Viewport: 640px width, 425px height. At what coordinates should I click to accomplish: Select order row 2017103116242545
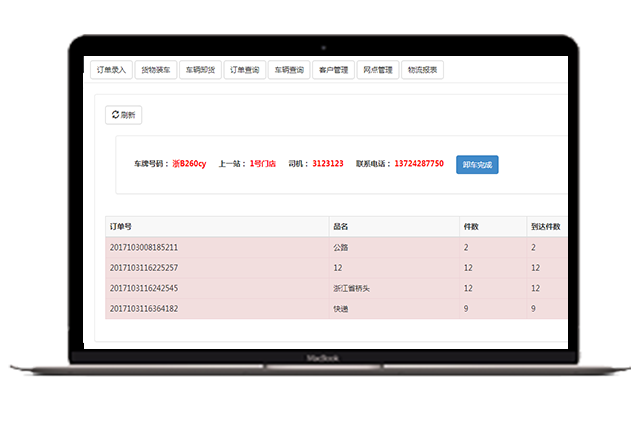(143, 288)
